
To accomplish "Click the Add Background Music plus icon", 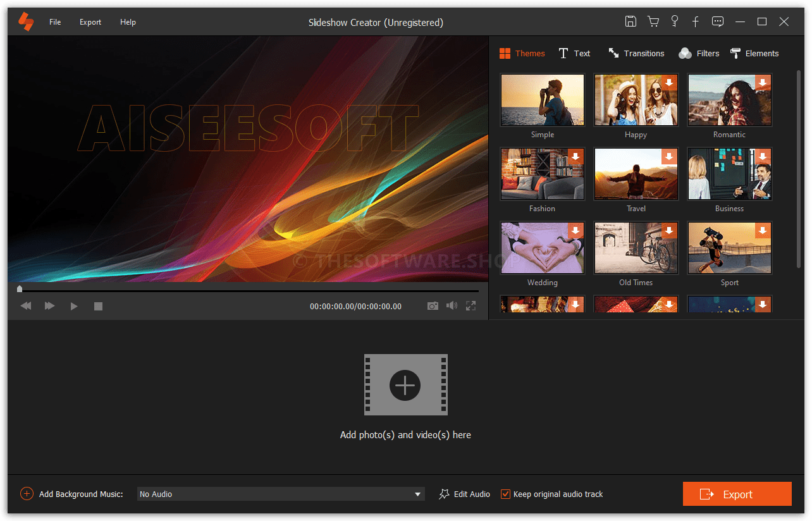I will click(26, 494).
